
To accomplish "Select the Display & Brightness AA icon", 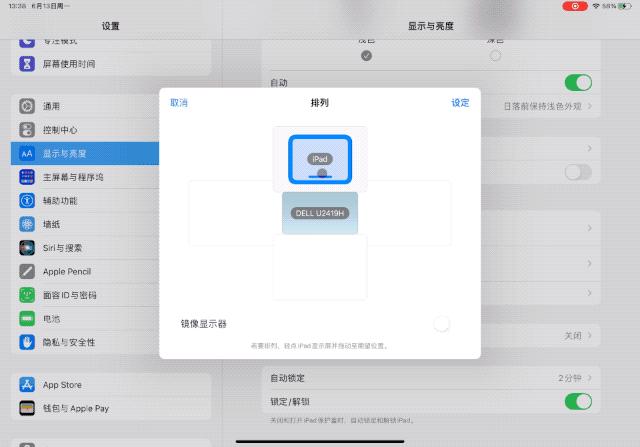I will (27, 153).
